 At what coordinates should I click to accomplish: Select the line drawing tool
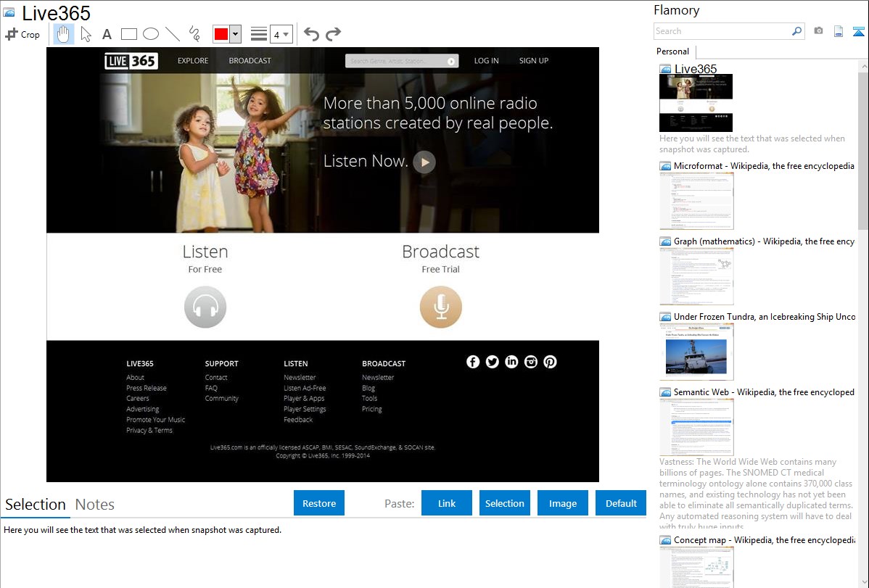coord(173,34)
